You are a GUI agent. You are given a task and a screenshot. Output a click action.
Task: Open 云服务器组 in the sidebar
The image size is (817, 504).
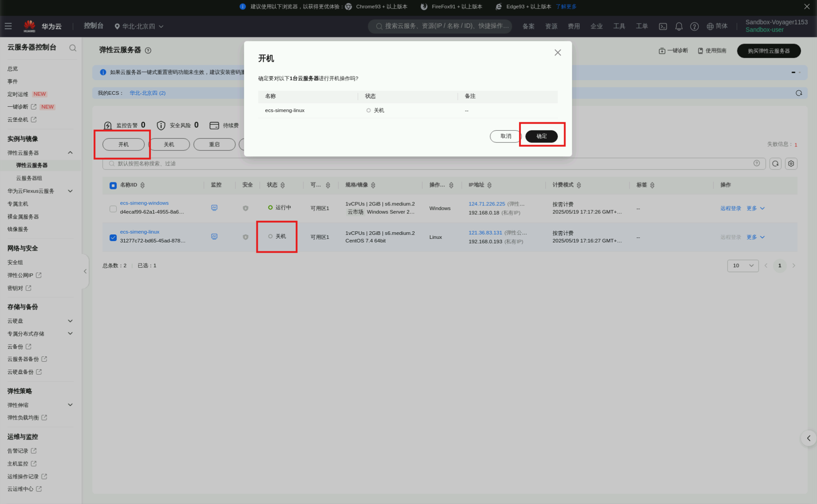click(x=29, y=178)
